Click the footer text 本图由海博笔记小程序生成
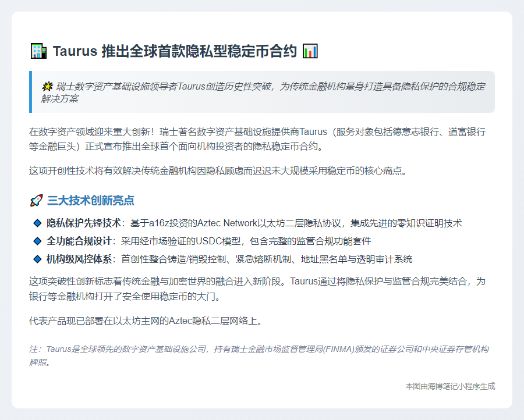Viewport: 524px width, 420px height. click(450, 386)
